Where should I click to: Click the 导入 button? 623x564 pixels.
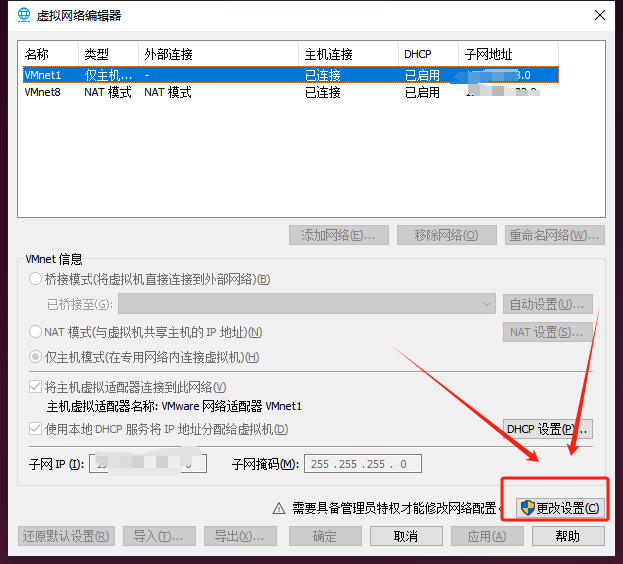(x=159, y=536)
